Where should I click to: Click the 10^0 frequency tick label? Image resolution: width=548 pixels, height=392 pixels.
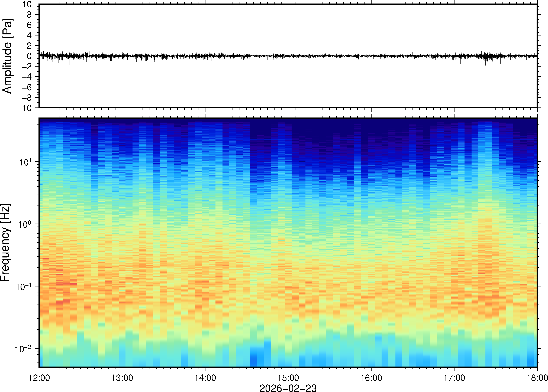tap(25, 224)
